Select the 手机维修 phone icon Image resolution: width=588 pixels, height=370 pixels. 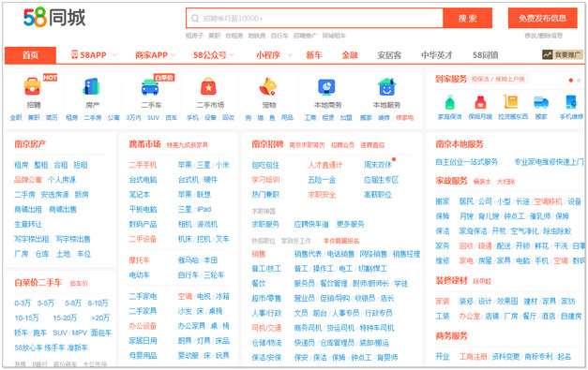(571, 102)
